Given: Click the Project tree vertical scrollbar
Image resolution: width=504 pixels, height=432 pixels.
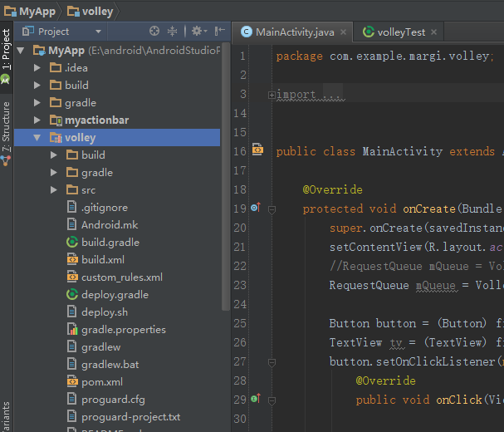Looking at the screenshot, I should (x=226, y=176).
